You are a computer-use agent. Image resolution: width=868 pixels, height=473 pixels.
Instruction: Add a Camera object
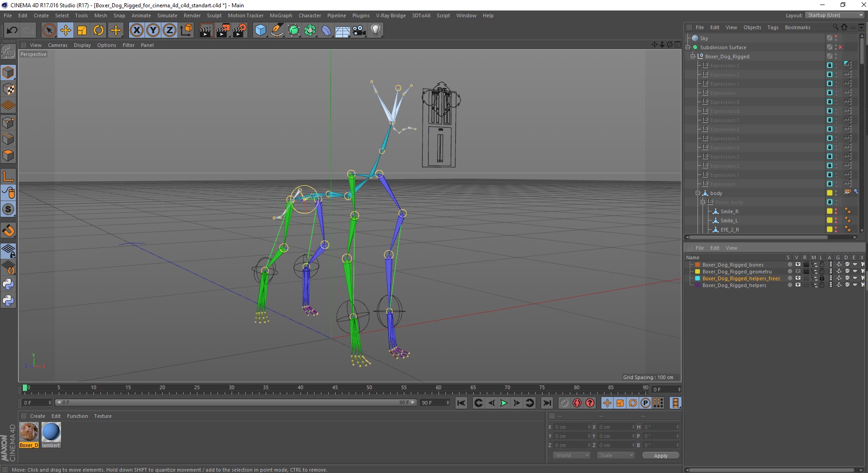[359, 31]
